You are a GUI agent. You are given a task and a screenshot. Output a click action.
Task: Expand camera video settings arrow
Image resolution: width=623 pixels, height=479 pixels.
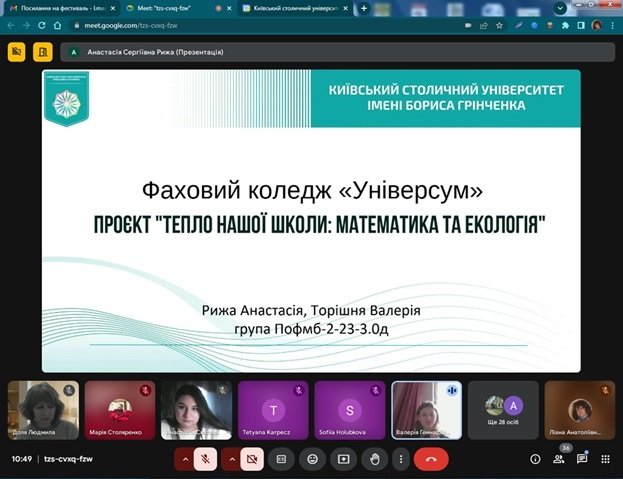[x=232, y=459]
